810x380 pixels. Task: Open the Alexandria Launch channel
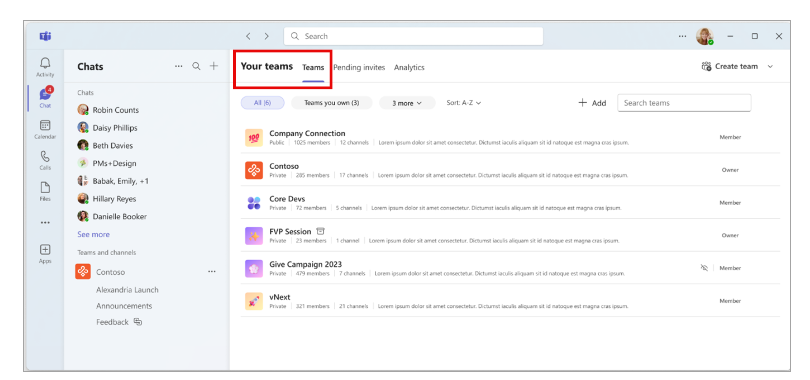tap(127, 290)
